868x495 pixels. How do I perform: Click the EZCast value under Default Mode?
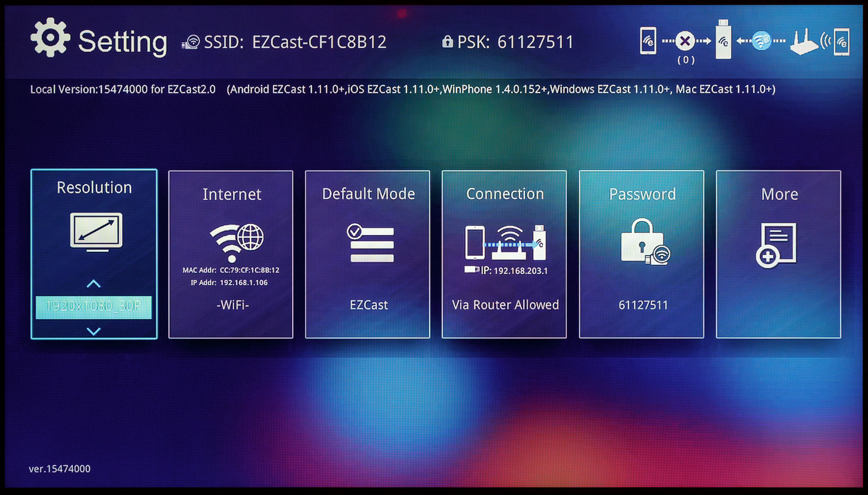(369, 305)
